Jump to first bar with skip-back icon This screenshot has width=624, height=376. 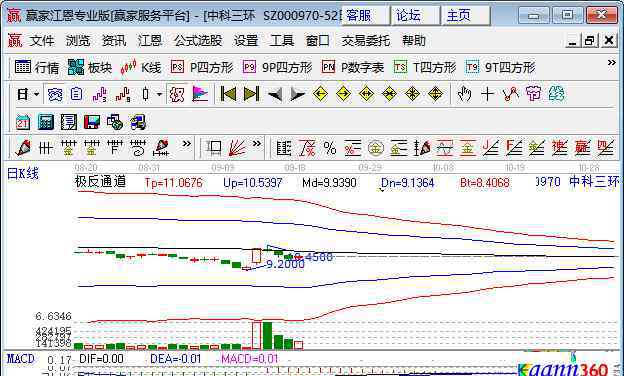(x=228, y=94)
